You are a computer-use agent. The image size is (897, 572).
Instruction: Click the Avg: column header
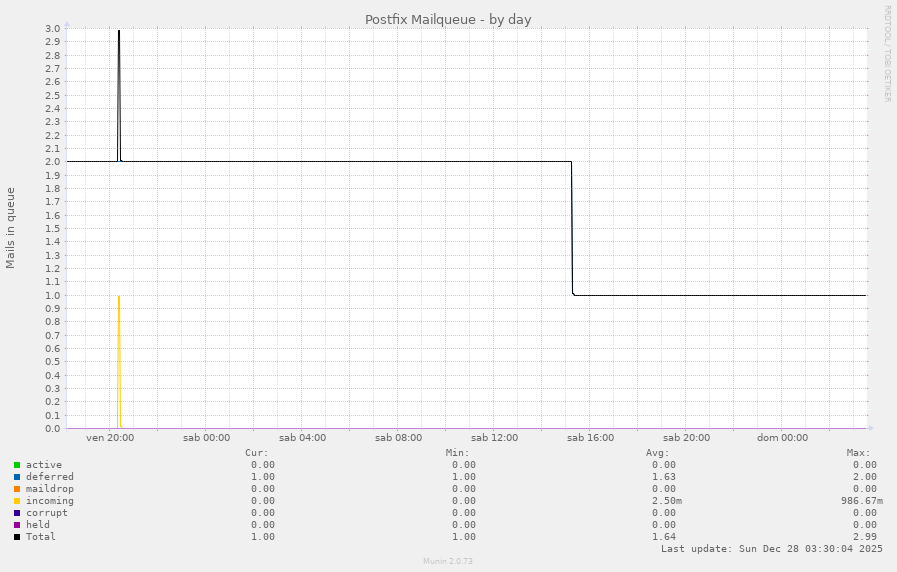pos(658,453)
